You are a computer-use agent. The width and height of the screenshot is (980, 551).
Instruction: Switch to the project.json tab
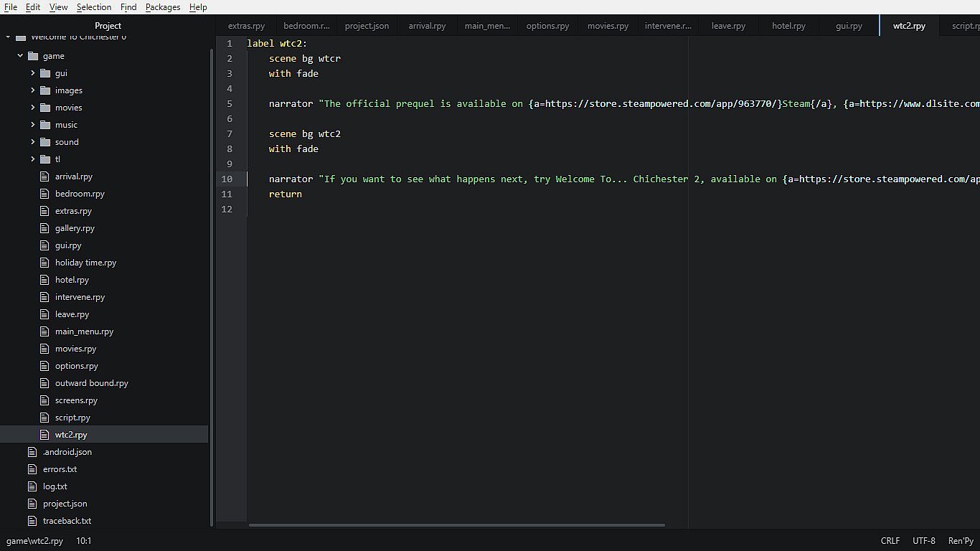pos(367,26)
